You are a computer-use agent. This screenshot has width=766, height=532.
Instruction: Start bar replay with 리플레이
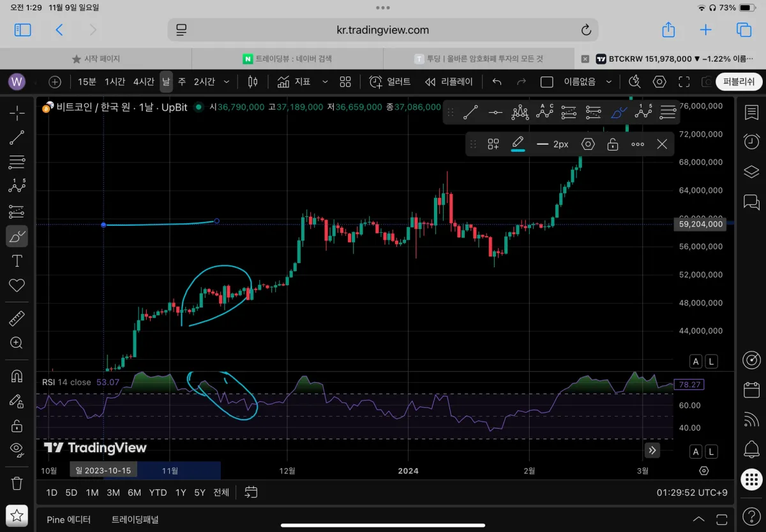pos(449,82)
